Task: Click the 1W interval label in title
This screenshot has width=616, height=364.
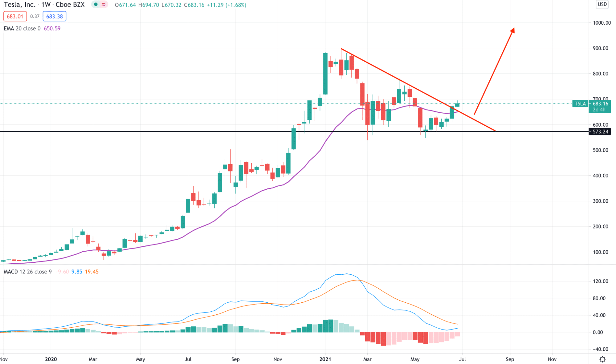Action: tap(46, 5)
